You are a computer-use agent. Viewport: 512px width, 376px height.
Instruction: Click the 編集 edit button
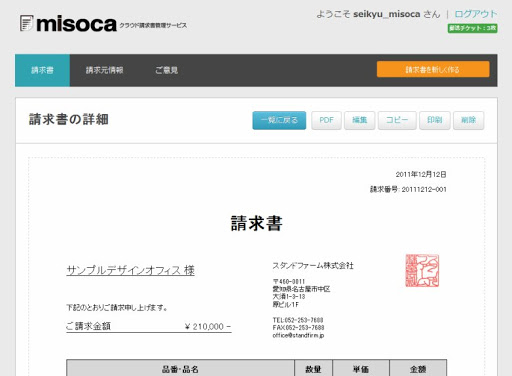point(360,120)
